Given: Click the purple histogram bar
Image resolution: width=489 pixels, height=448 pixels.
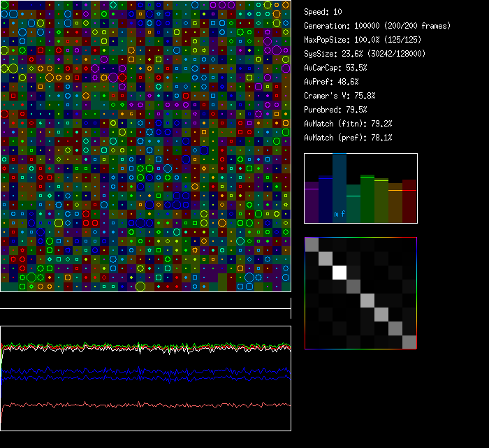Looking at the screenshot, I should coord(312,201).
